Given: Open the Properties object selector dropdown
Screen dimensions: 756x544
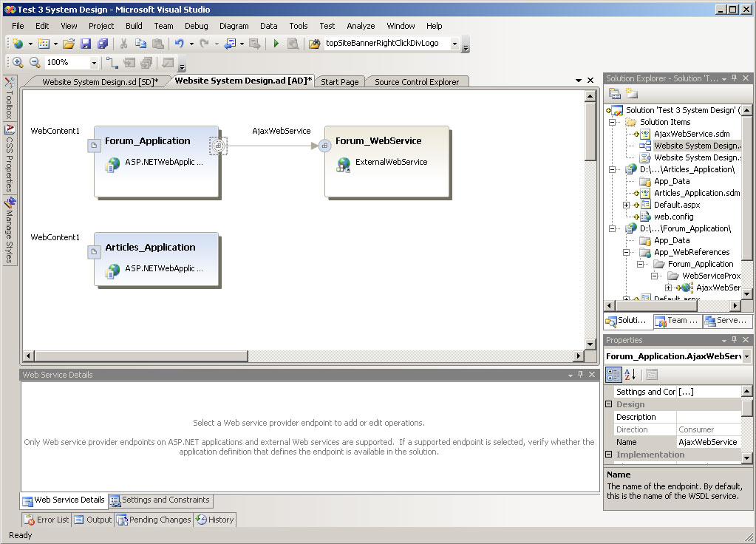Looking at the screenshot, I should [747, 356].
